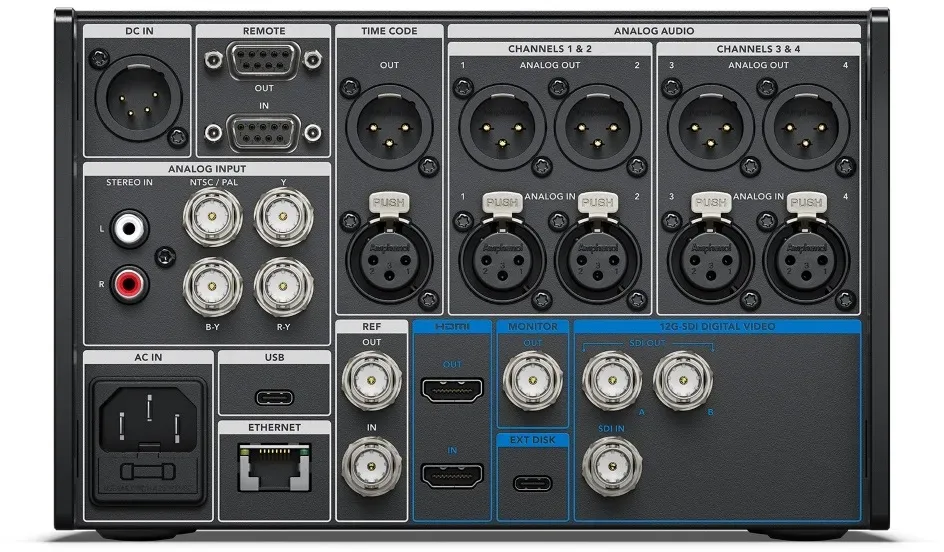Viewport: 944px width, 552px height.
Task: Click the ANALOG IN label in Channels 3 & 4
Action: [x=758, y=196]
